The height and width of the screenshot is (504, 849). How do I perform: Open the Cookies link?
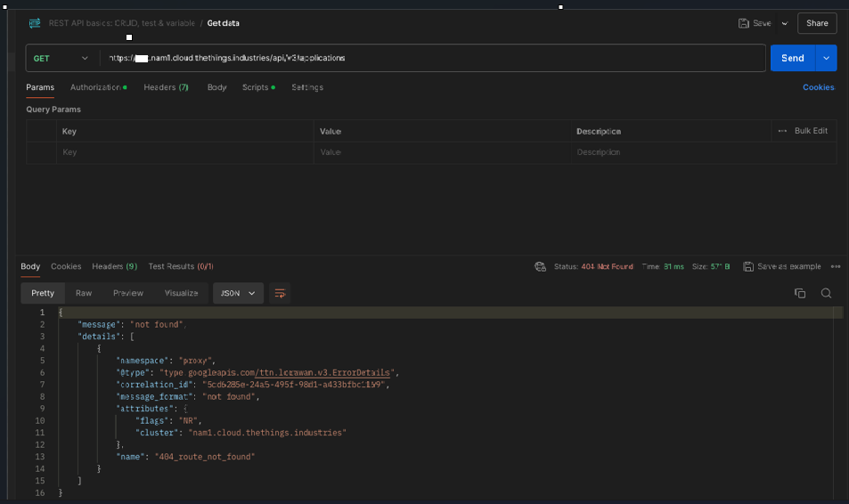818,87
